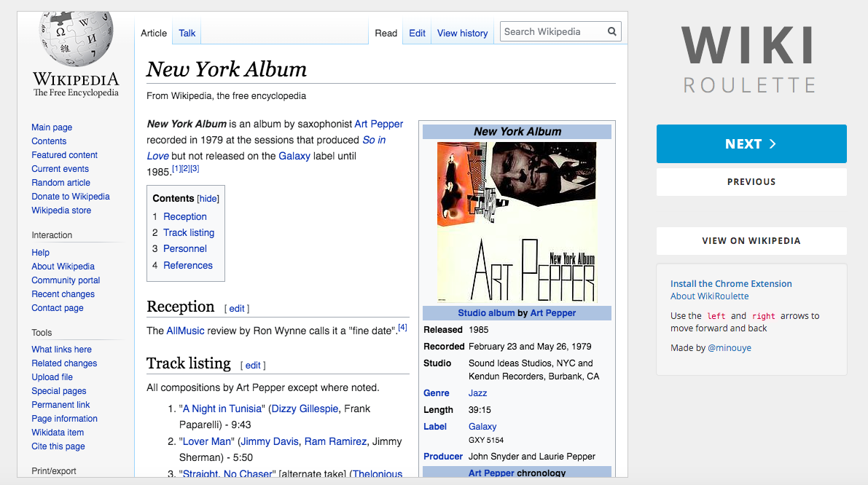Click the Wikipedia globe logo
This screenshot has width=868, height=485.
76,40
